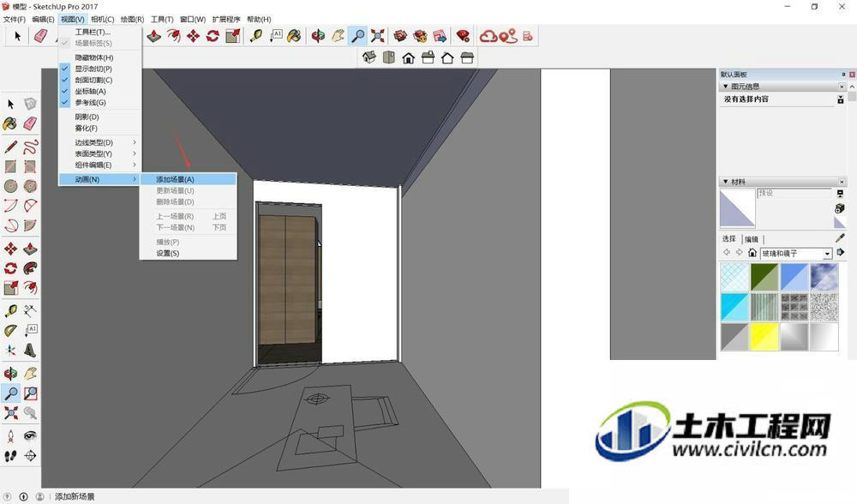Viewport: 857px width, 504px height.
Task: Select the Section Plane tool
Action: (31, 455)
